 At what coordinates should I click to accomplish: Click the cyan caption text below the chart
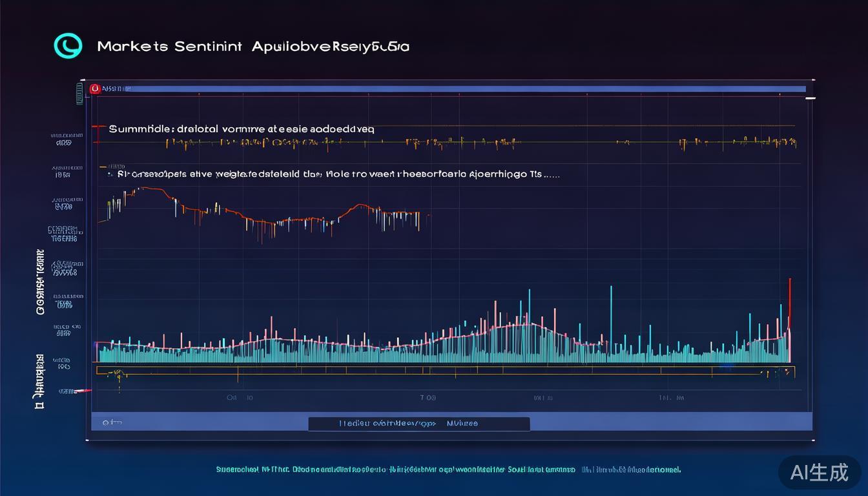448,470
